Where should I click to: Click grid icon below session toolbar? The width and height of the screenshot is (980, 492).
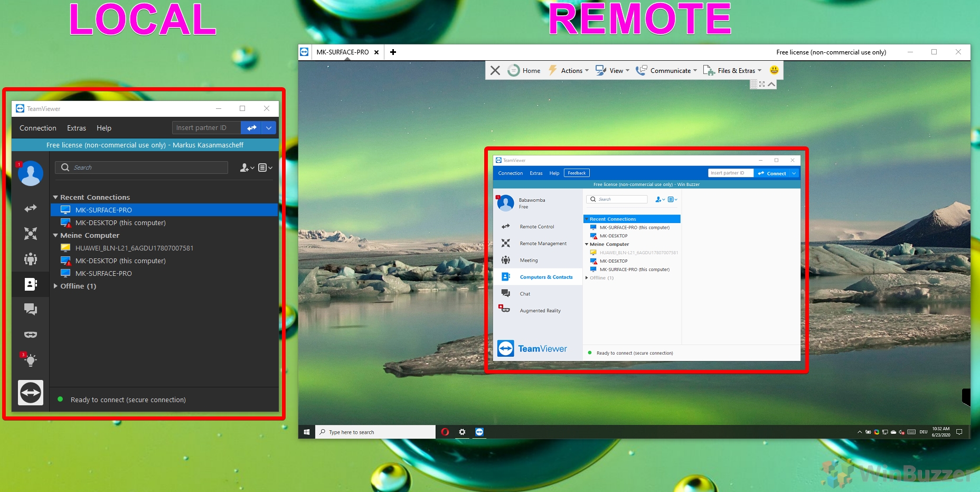point(754,84)
